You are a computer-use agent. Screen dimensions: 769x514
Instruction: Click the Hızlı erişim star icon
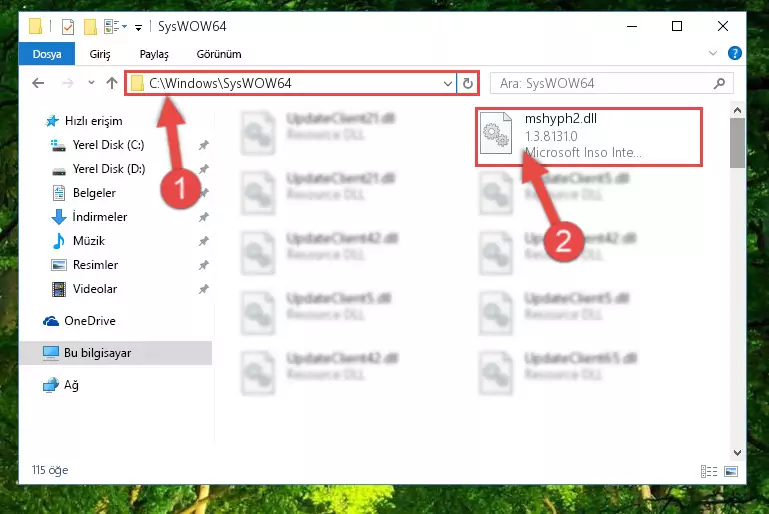(x=52, y=121)
